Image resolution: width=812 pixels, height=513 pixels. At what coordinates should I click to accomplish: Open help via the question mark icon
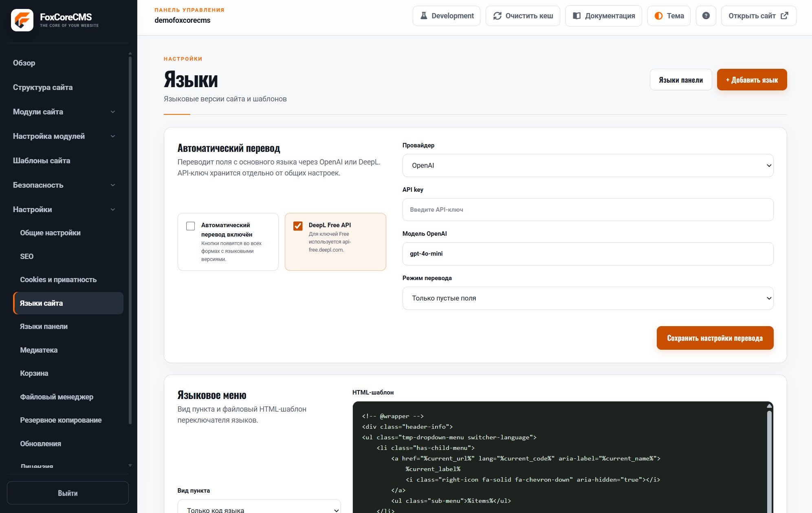[706, 16]
